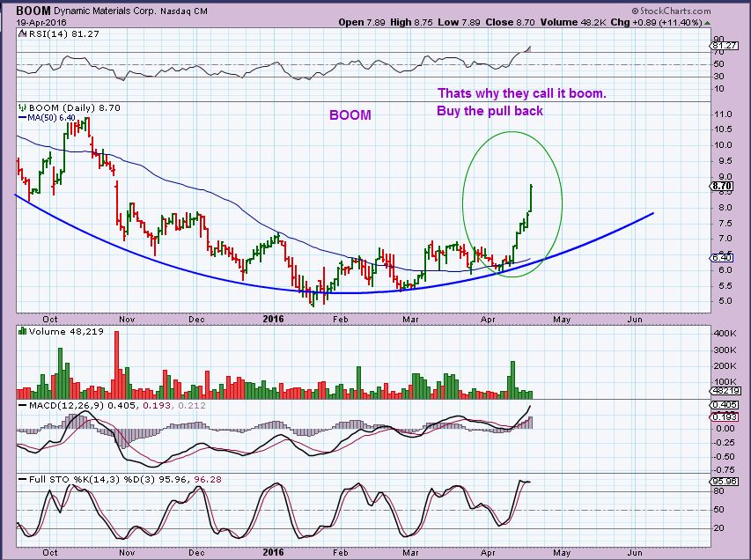Click the green up-arrow beside Chg percentage
Screen dimensions: 751x560
pos(707,23)
